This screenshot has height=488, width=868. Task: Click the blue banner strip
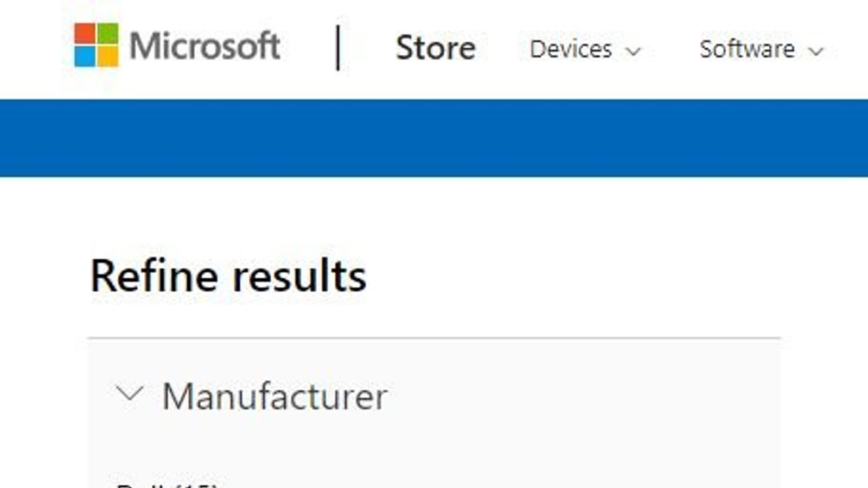point(434,138)
